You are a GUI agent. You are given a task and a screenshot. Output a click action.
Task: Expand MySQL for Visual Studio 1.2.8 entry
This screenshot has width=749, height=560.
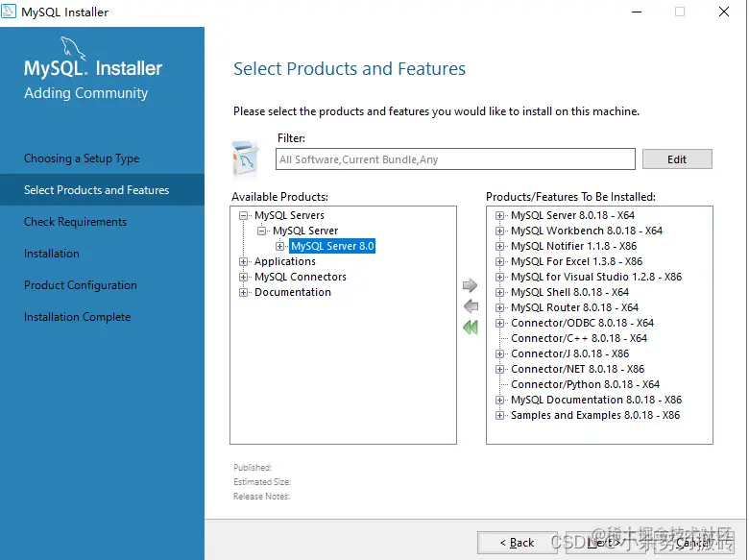click(x=499, y=277)
